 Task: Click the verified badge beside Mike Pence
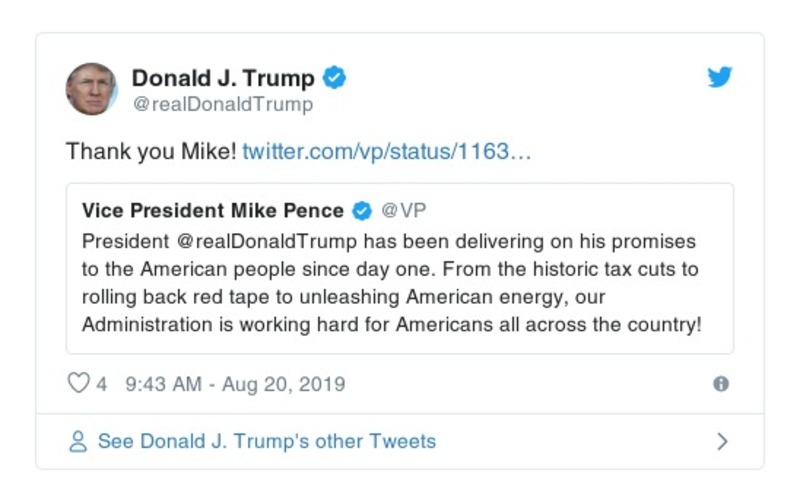tap(362, 211)
